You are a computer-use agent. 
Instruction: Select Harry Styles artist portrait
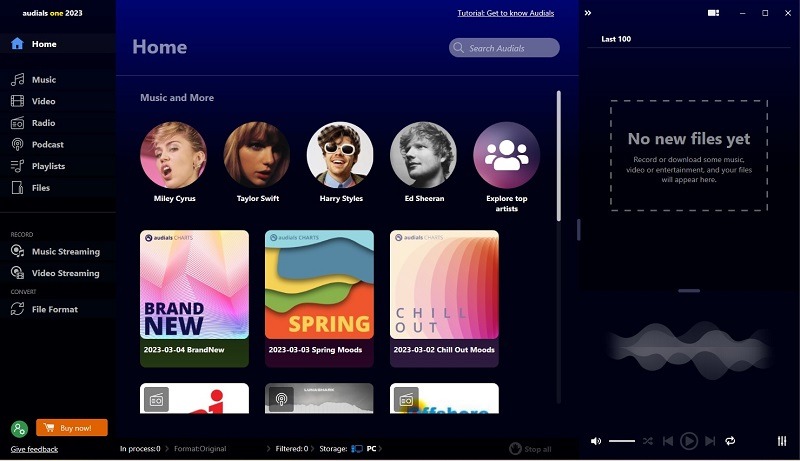tap(340, 155)
